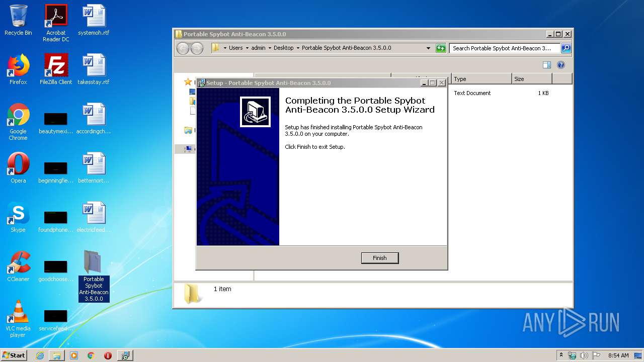
Task: Expand the dropdown arrow after admin breadcrumb
Action: pos(270,48)
